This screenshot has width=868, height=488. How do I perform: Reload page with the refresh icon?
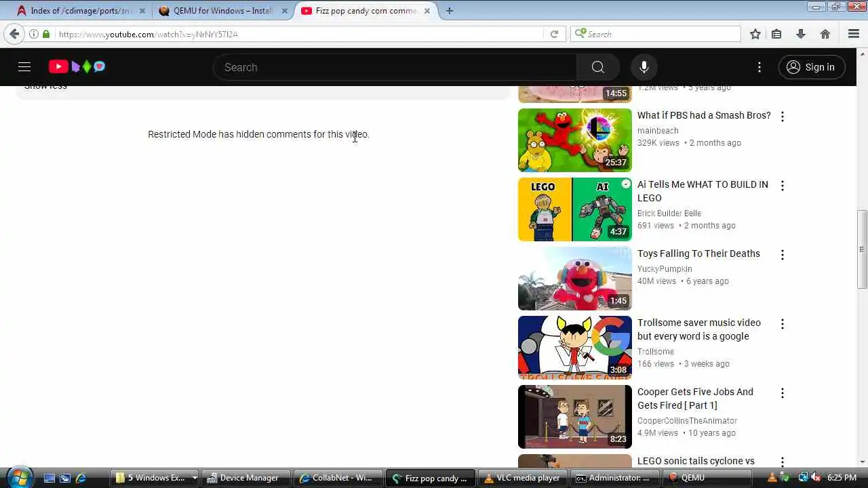(x=554, y=34)
